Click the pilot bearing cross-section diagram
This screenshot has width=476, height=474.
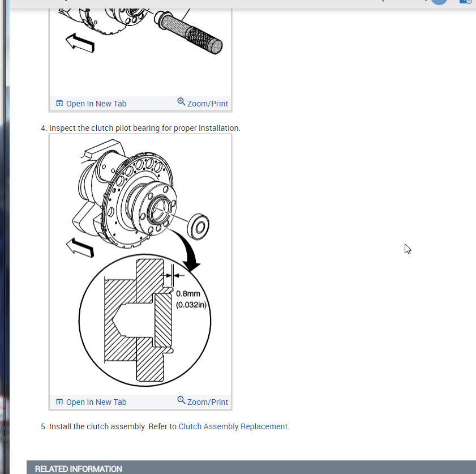(140, 264)
